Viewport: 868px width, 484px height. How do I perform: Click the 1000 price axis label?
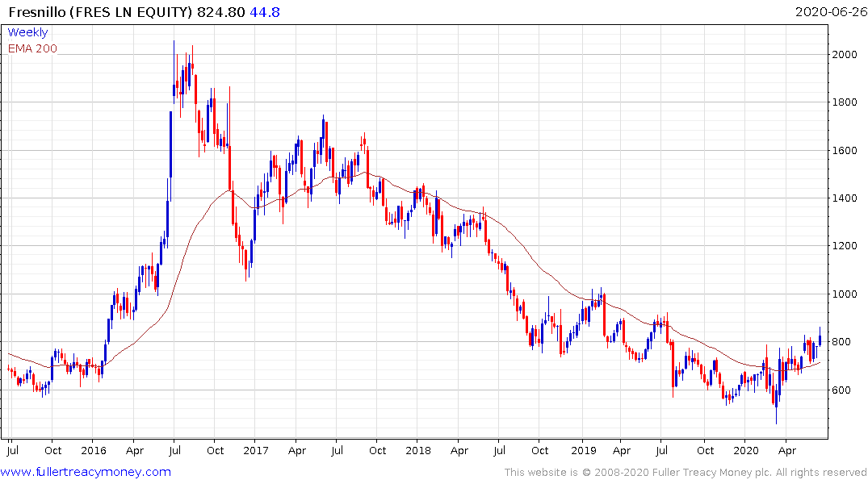click(845, 294)
